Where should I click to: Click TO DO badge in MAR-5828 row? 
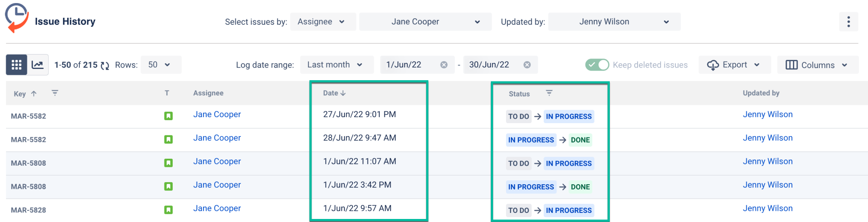click(519, 210)
